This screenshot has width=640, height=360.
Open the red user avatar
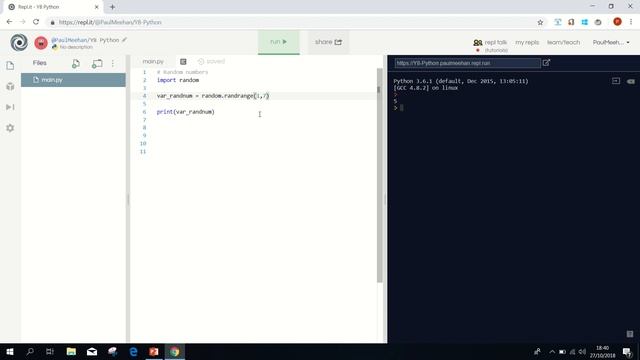click(x=41, y=42)
